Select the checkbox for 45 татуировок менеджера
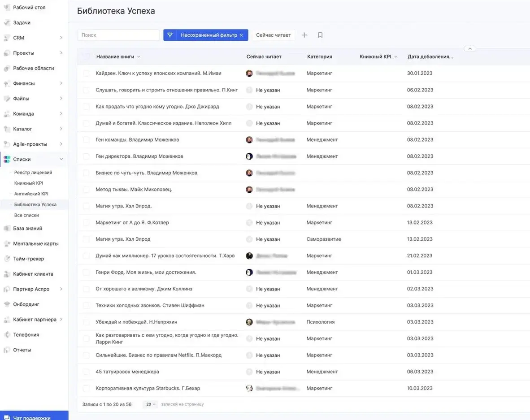This screenshot has width=530, height=420. point(86,372)
